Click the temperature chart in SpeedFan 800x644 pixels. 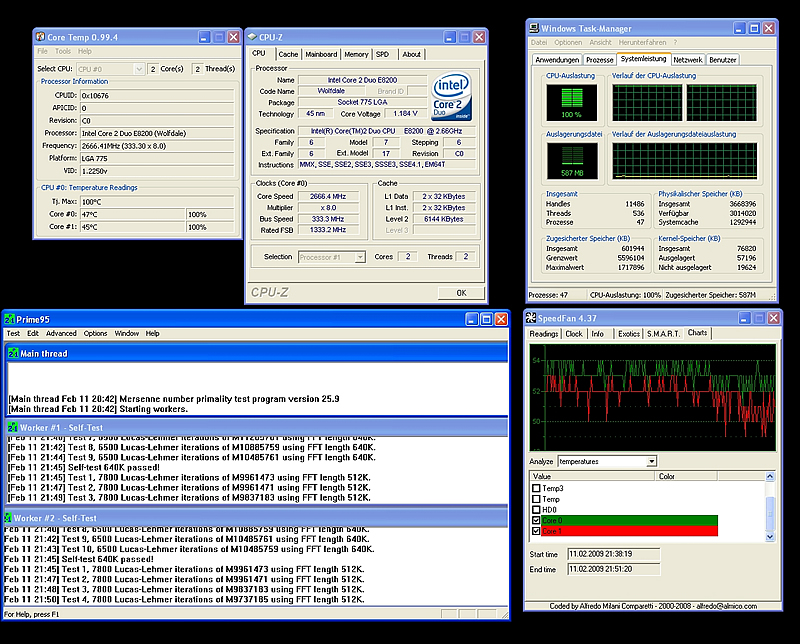[x=653, y=397]
